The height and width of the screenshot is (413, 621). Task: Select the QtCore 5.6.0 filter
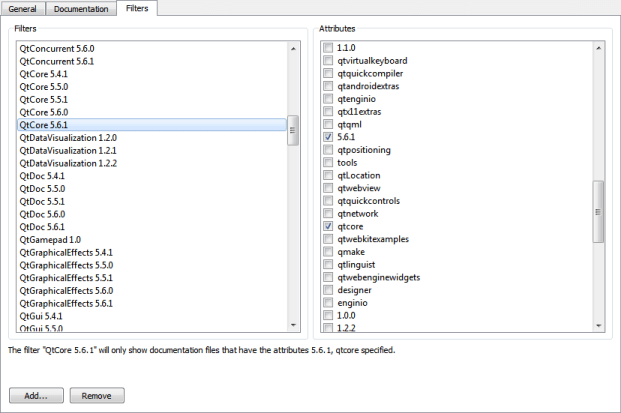pyautogui.click(x=152, y=112)
